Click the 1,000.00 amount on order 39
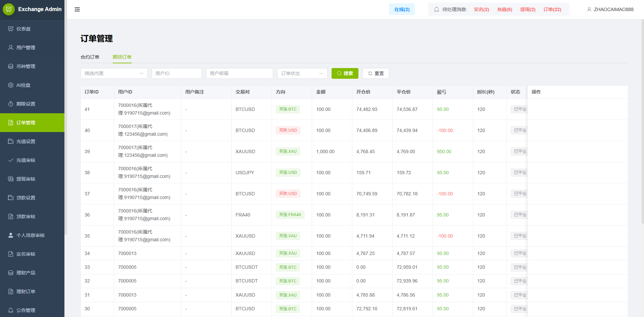Viewport: 644px width, 317px height. [x=325, y=151]
